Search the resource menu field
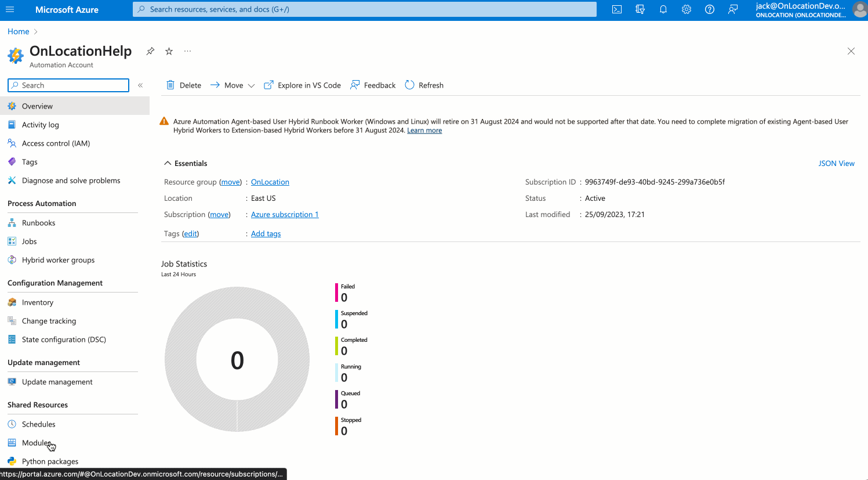Image resolution: width=868 pixels, height=480 pixels. (x=68, y=85)
